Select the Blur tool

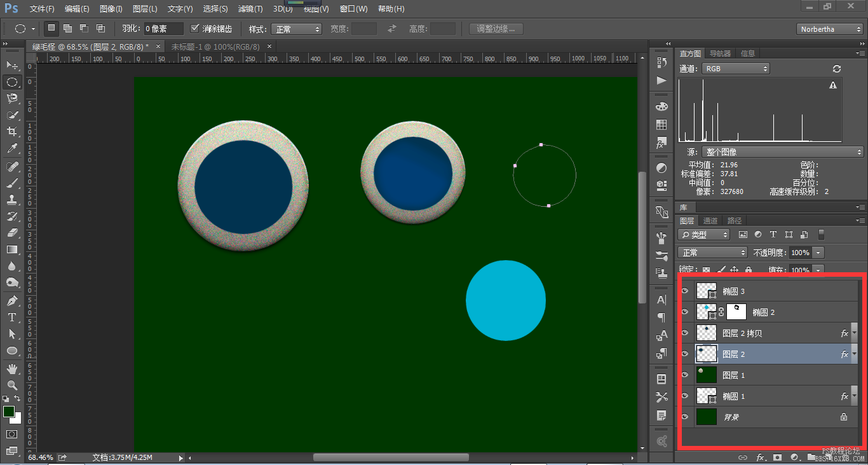click(x=12, y=266)
